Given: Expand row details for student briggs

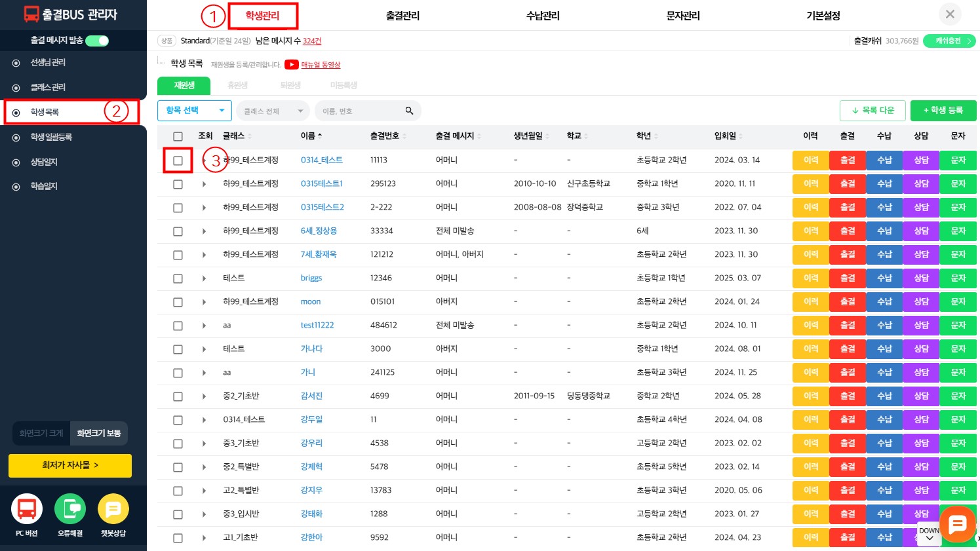Looking at the screenshot, I should (204, 278).
